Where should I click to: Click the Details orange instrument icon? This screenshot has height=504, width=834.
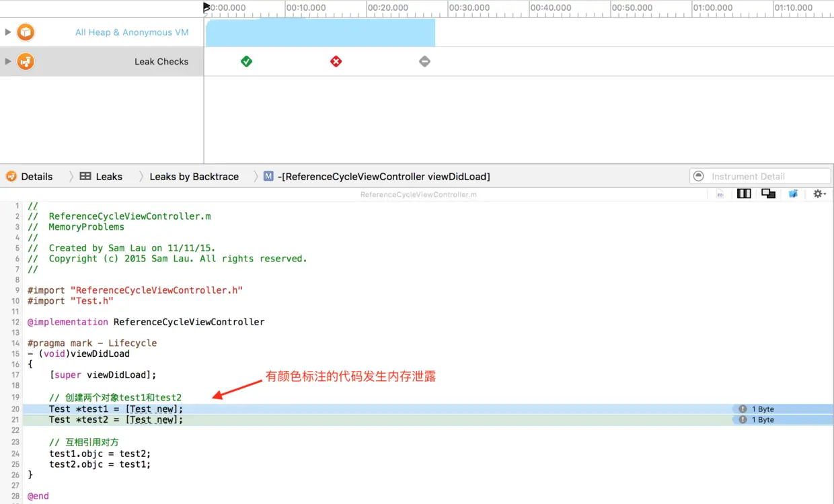pyautogui.click(x=11, y=176)
